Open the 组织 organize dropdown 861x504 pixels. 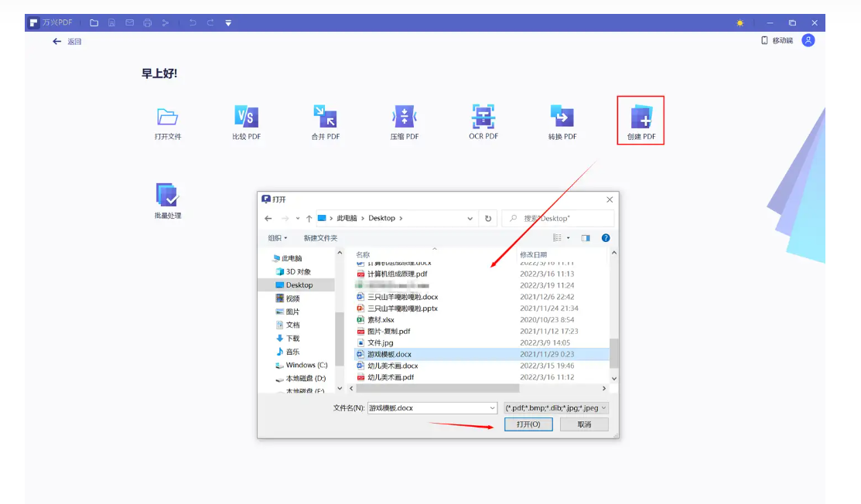(276, 237)
